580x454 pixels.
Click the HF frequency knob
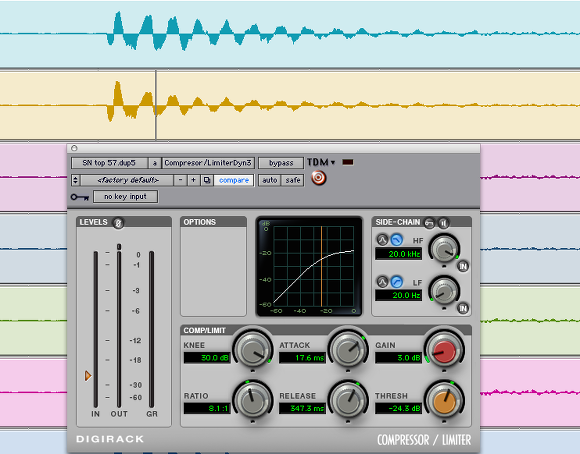point(444,250)
